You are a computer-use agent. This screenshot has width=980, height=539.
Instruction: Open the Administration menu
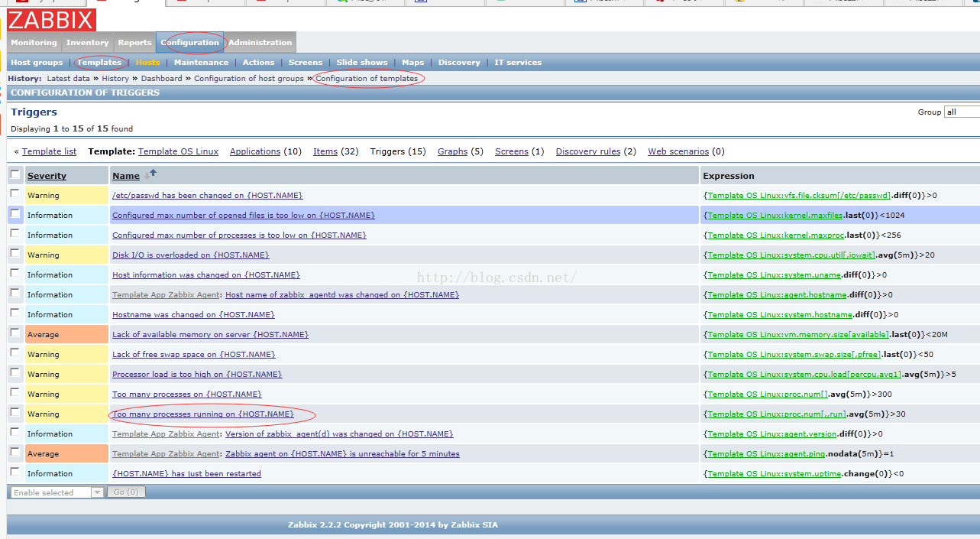(x=260, y=43)
